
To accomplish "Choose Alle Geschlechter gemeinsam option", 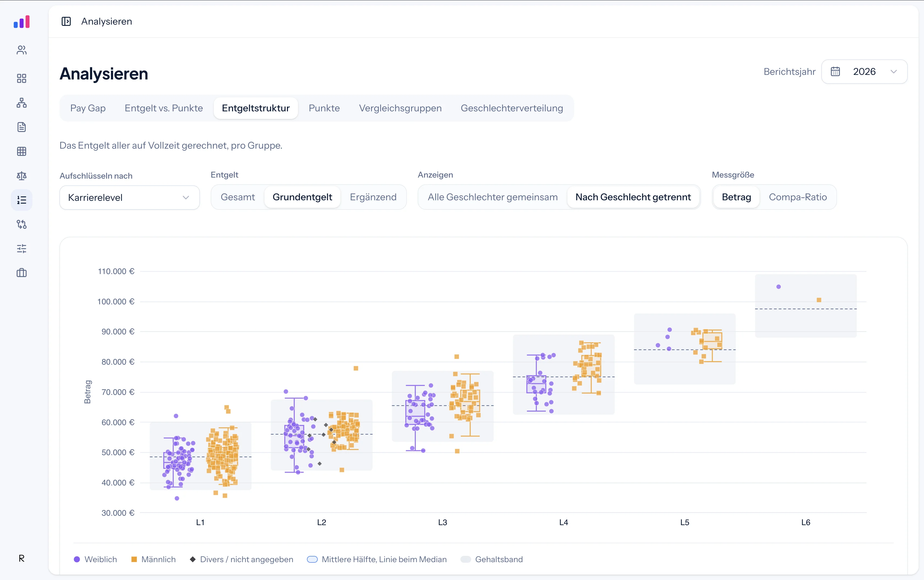I will tap(493, 197).
